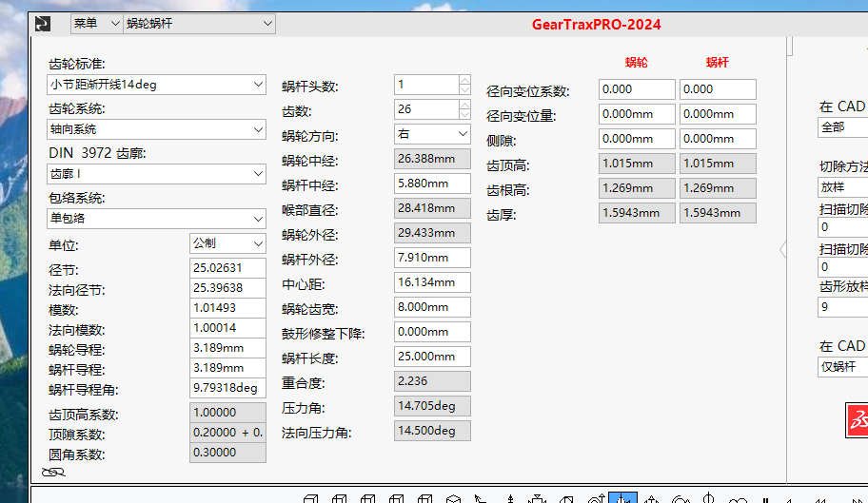This screenshot has height=503, width=868.
Task: Expand the 齿轮系统 dropdown showing 轴向系统
Action: tap(156, 129)
